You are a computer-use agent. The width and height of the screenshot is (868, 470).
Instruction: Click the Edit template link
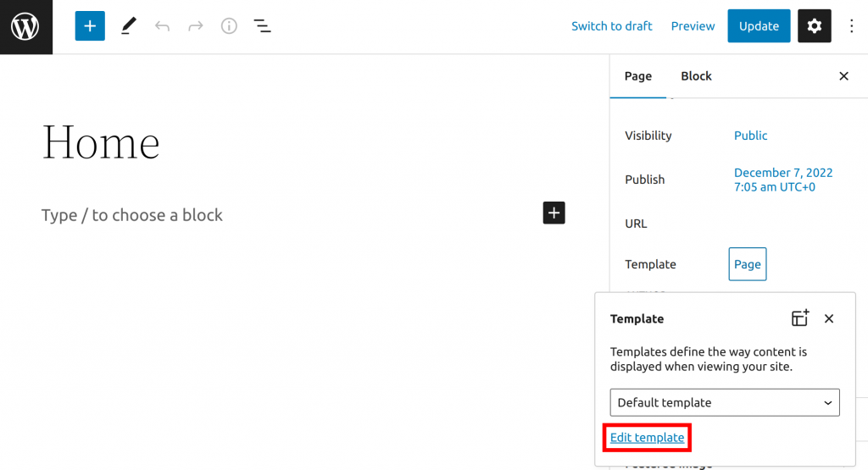[647, 438]
